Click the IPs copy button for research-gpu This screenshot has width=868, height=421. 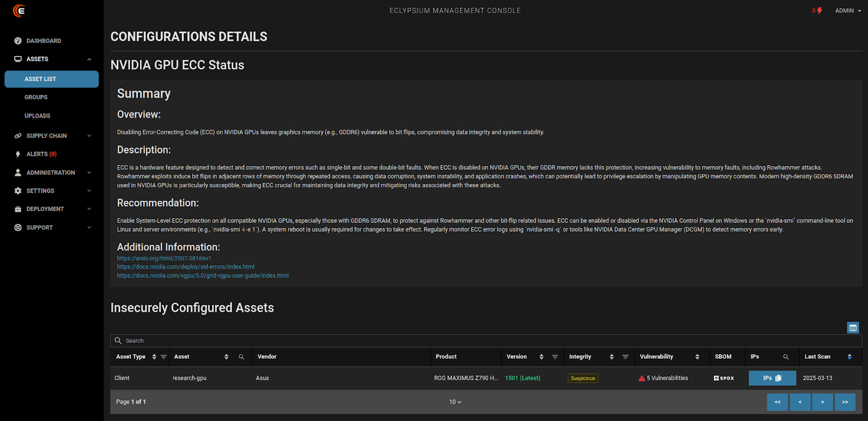(x=773, y=378)
